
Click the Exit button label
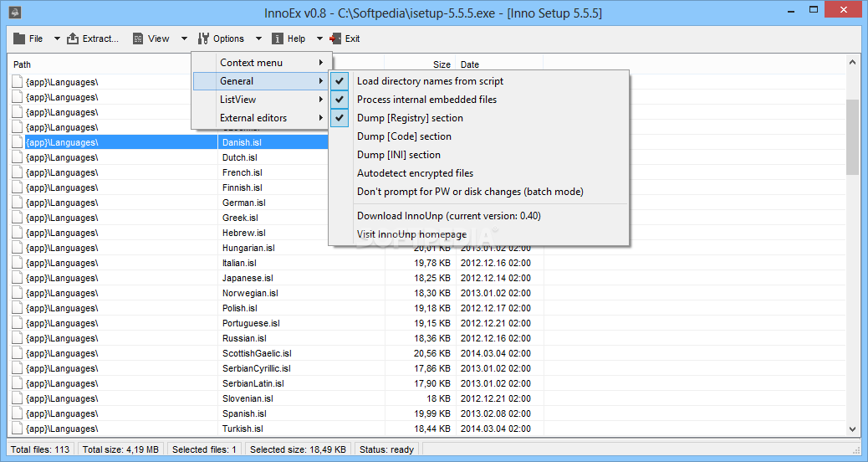point(352,38)
